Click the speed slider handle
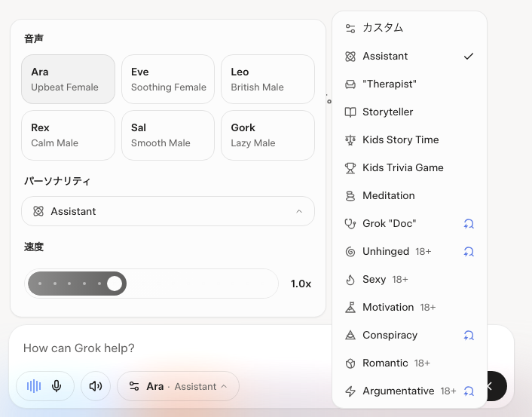The height and width of the screenshot is (417, 532). 115,284
